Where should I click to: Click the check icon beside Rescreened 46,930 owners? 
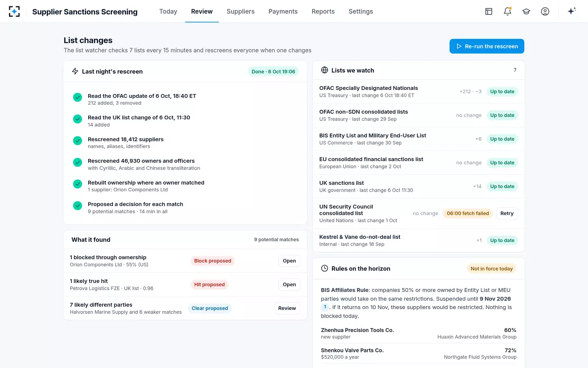pyautogui.click(x=78, y=162)
